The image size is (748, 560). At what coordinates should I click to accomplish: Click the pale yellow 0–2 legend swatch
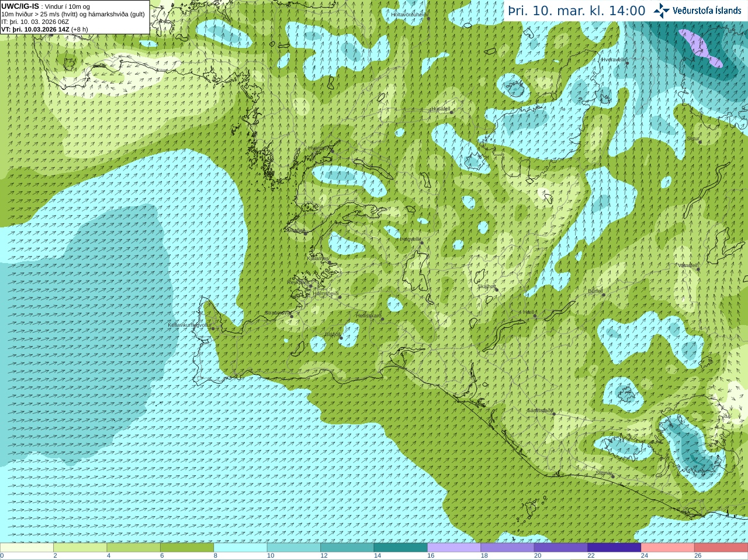point(27,548)
